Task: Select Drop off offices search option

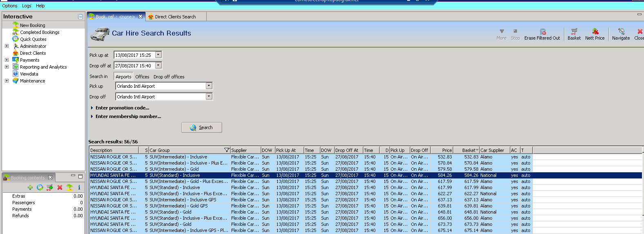Action: pos(169,77)
